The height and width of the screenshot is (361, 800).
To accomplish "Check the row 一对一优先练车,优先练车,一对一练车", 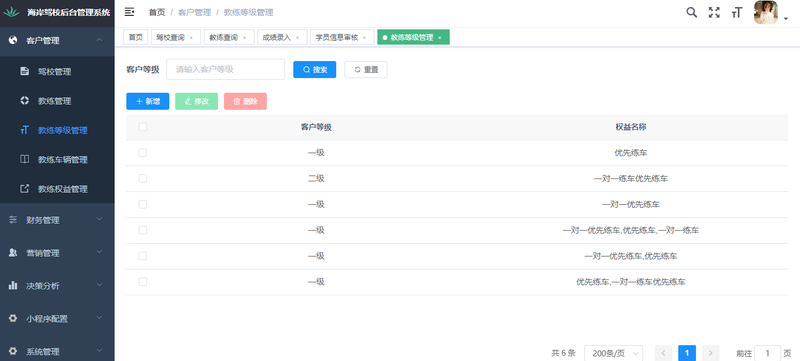I will (143, 230).
